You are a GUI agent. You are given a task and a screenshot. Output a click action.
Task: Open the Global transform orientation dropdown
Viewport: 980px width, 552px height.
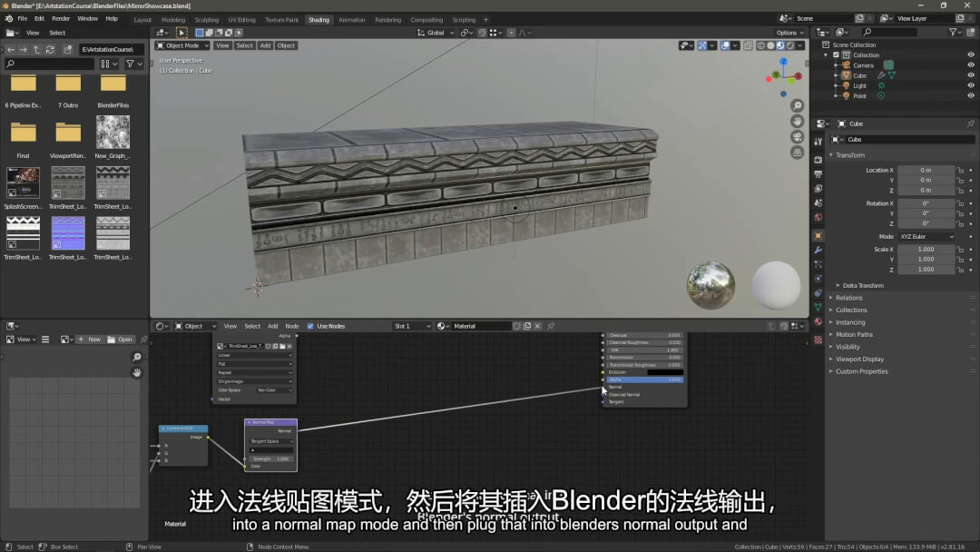(436, 33)
